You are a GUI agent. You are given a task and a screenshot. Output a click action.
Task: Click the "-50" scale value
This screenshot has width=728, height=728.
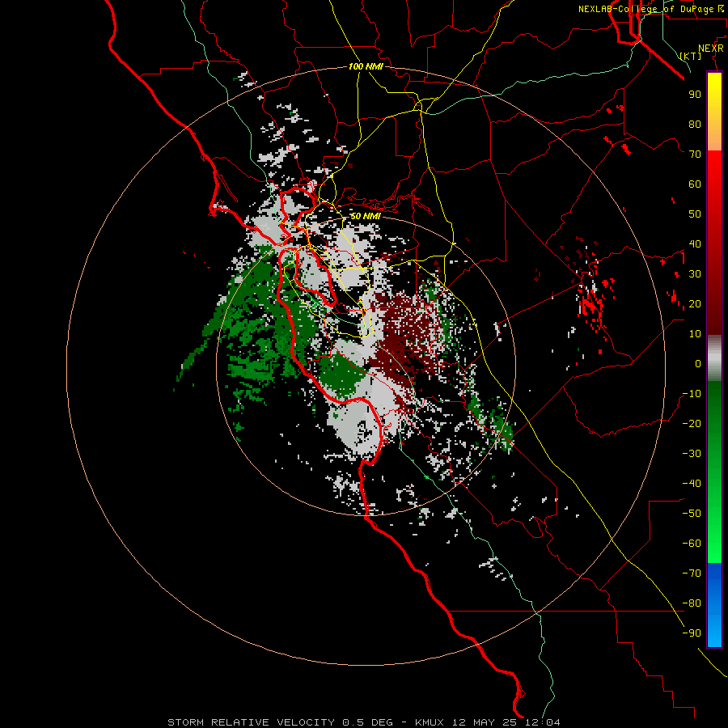(692, 514)
